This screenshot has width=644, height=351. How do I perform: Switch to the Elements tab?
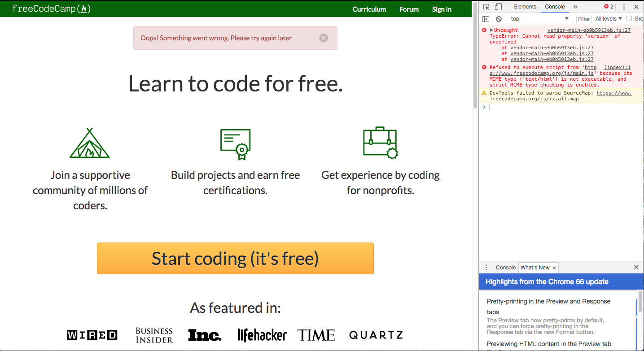[525, 6]
